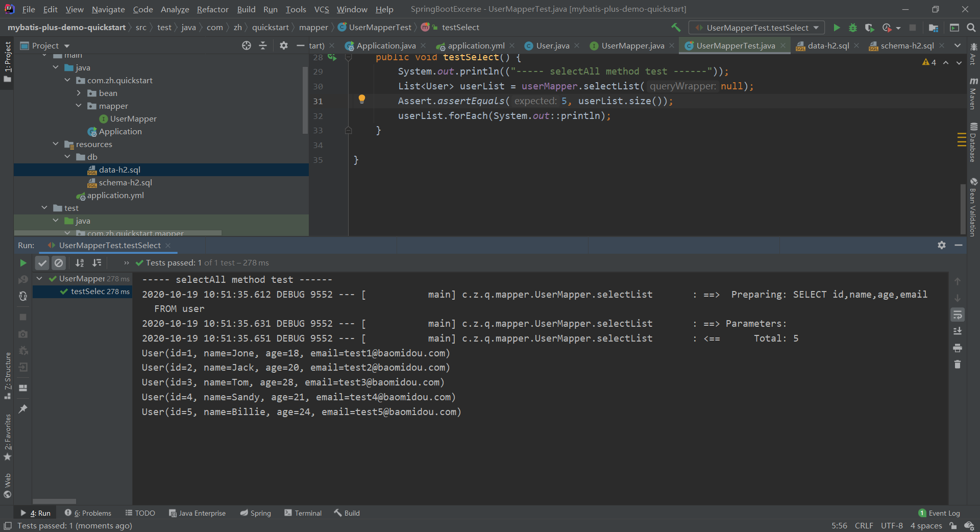Open the Refactor menu
980x532 pixels.
pos(212,9)
